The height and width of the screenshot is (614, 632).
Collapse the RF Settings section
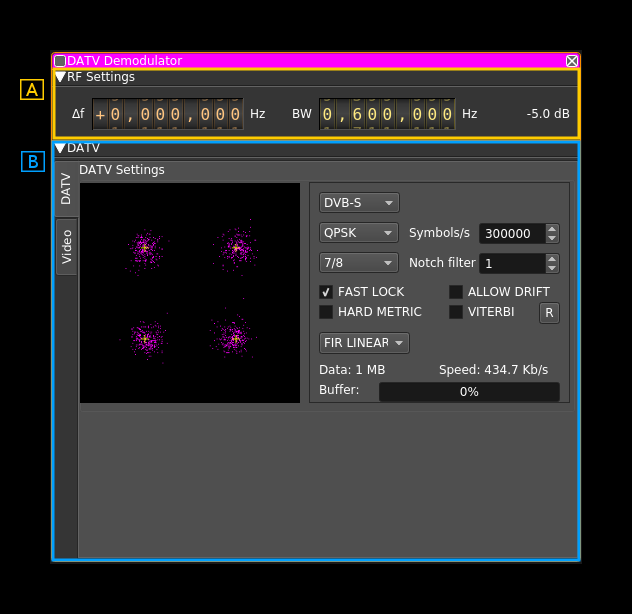60,77
